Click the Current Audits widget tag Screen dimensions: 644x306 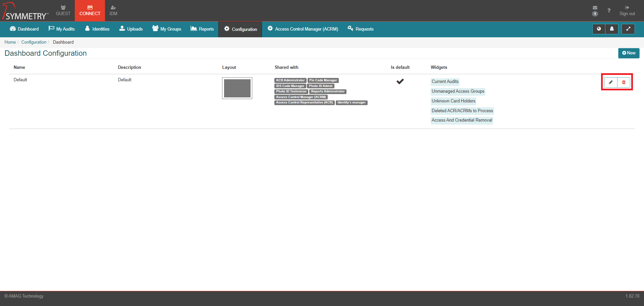(x=445, y=82)
